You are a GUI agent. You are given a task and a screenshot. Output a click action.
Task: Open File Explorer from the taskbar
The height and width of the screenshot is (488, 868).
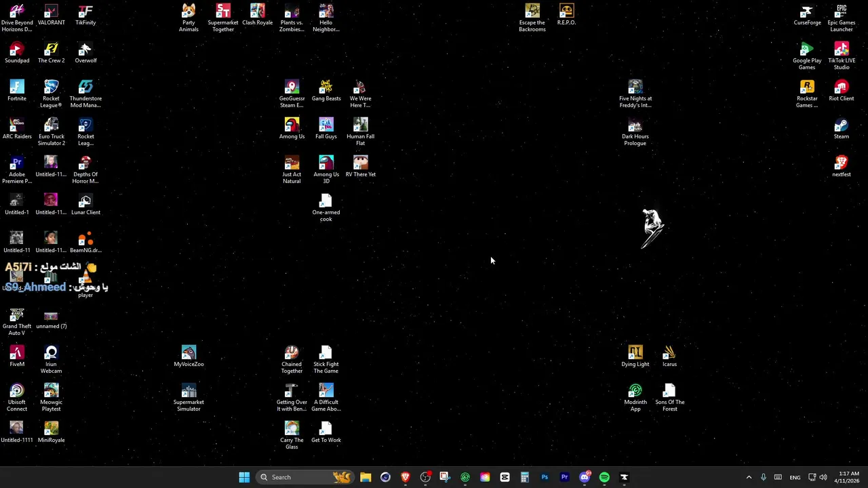pos(366,477)
